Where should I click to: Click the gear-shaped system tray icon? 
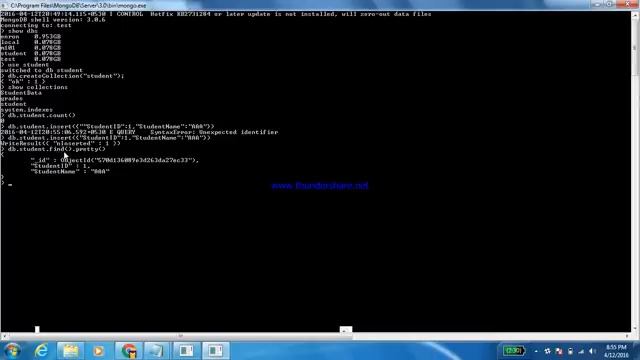(548, 351)
